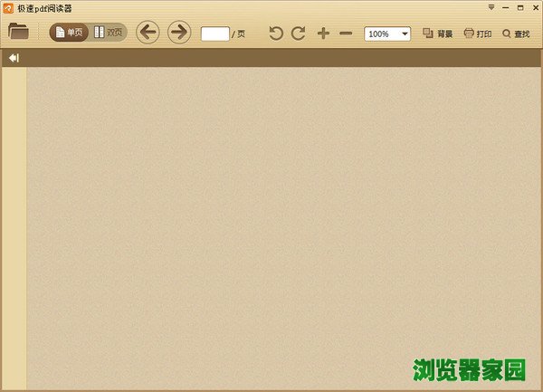This screenshot has height=392, width=543.
Task: Go to previous page with left arrow
Action: click(148, 33)
